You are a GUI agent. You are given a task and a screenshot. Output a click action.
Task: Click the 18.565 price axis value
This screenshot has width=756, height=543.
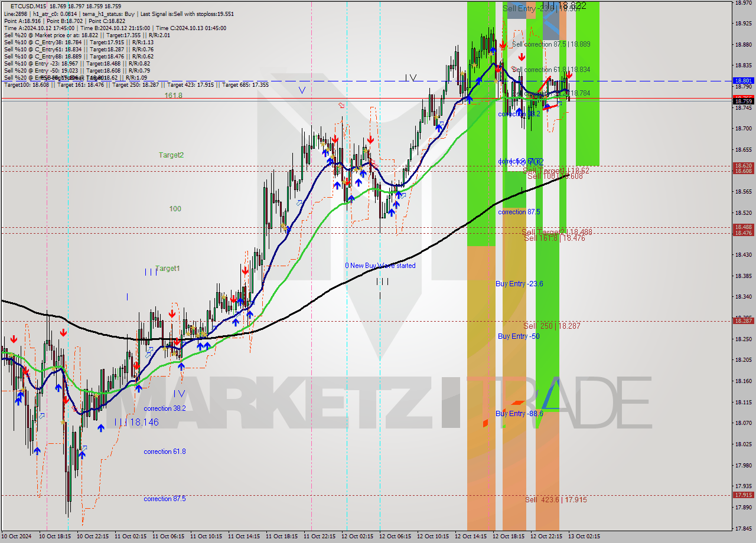(743, 191)
